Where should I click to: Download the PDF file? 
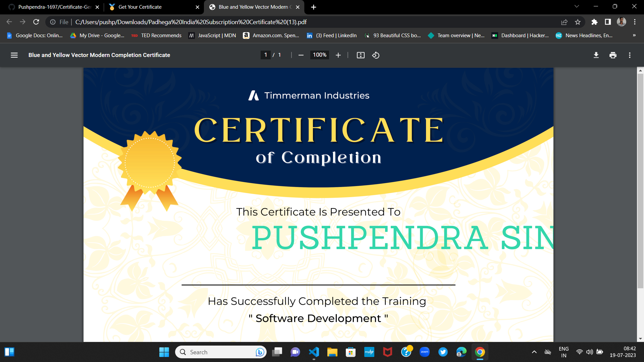[x=596, y=55]
